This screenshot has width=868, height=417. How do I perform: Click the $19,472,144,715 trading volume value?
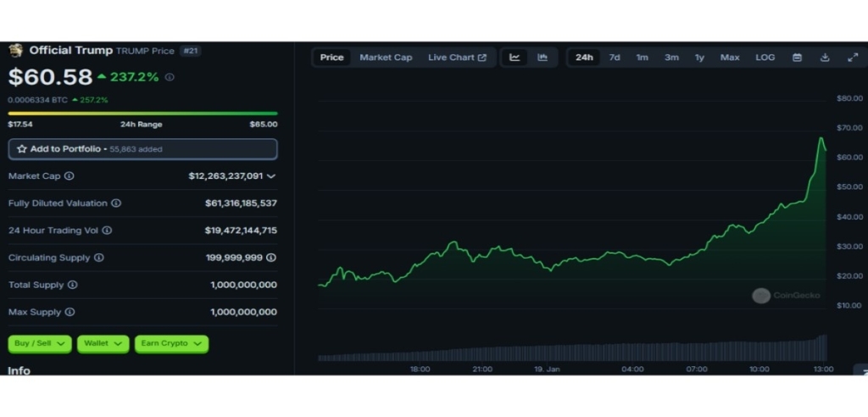coord(241,231)
